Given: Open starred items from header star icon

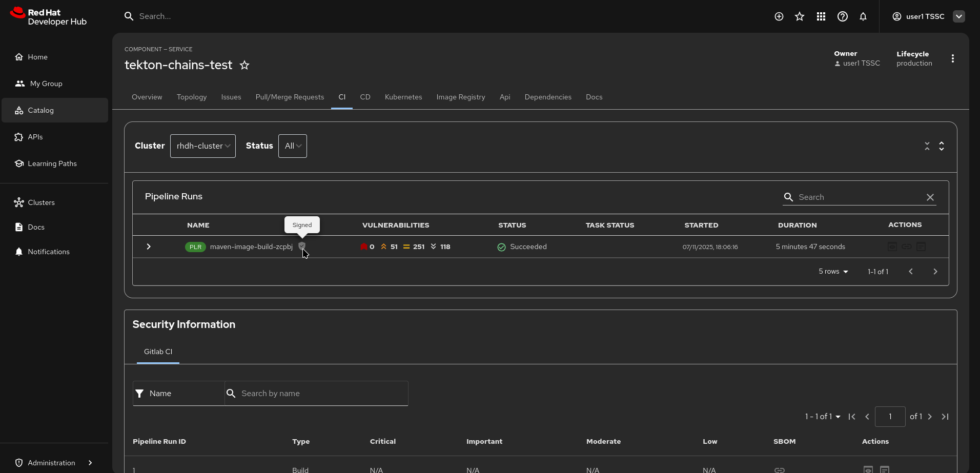Looking at the screenshot, I should click(799, 16).
